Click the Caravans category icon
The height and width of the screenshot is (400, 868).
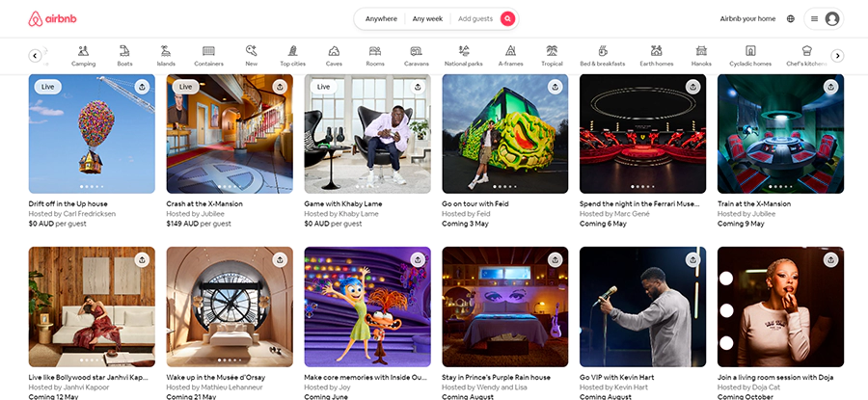click(x=416, y=51)
